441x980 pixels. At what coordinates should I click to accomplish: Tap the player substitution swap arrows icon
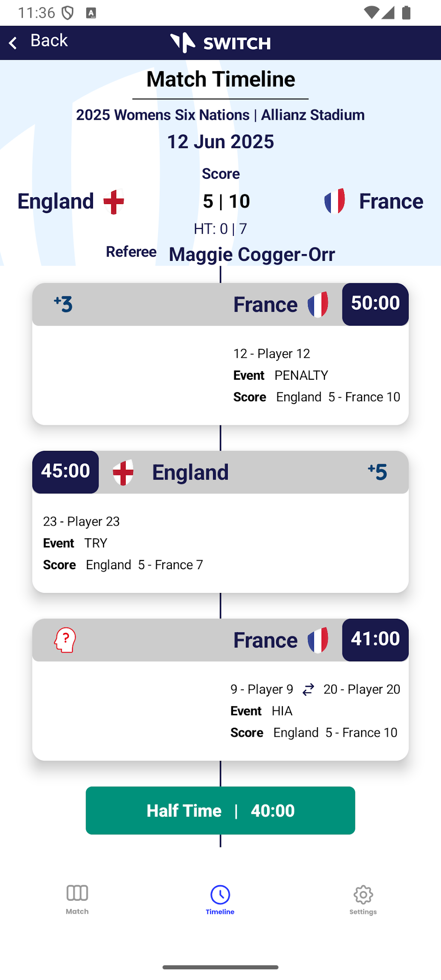[308, 689]
